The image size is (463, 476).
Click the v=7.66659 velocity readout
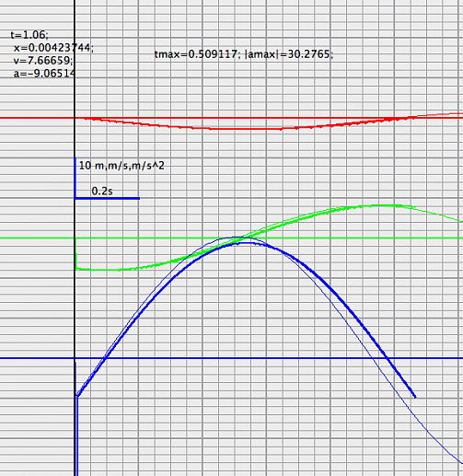click(x=43, y=61)
